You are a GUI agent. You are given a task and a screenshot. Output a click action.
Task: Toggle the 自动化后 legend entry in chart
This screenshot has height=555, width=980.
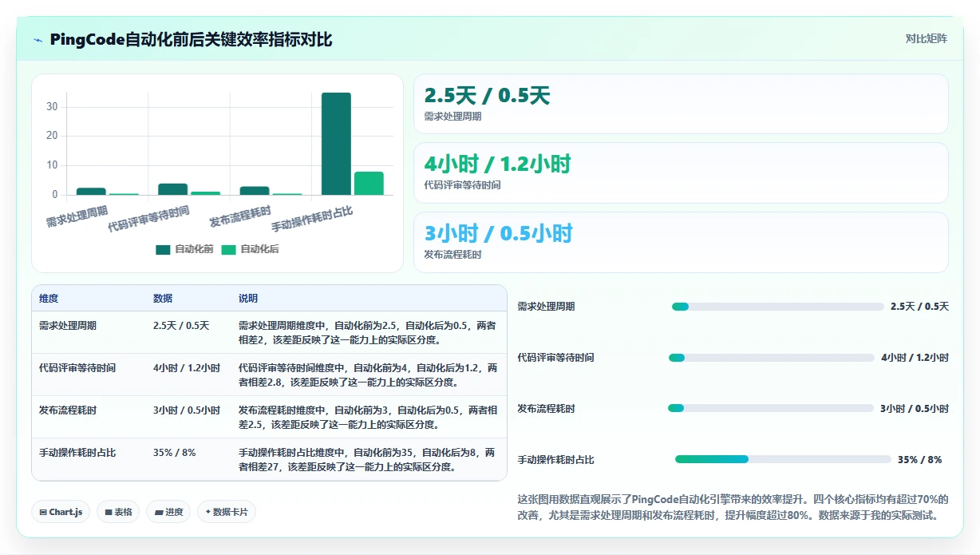click(x=251, y=249)
